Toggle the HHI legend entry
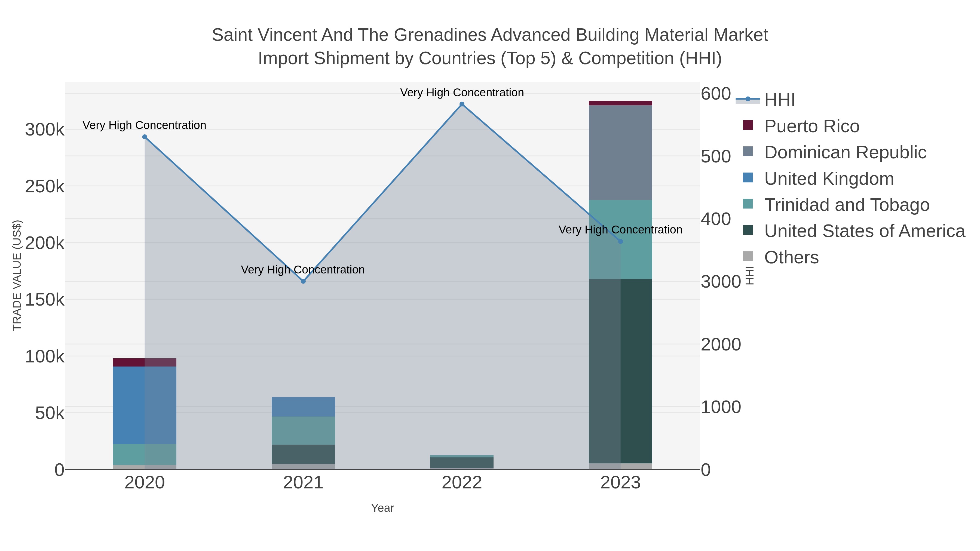 tap(766, 100)
